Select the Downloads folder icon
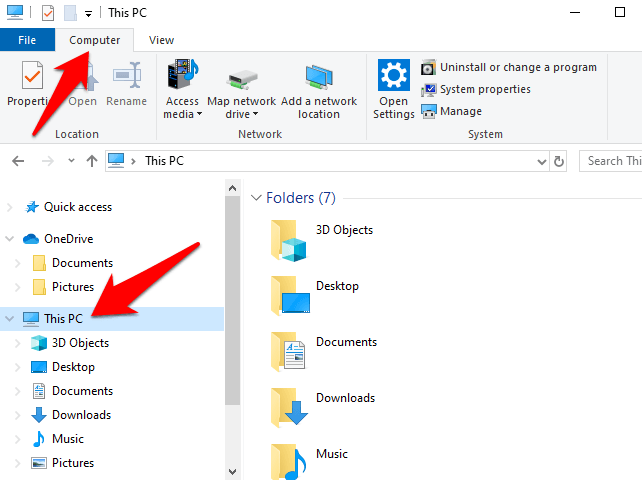 click(x=289, y=408)
